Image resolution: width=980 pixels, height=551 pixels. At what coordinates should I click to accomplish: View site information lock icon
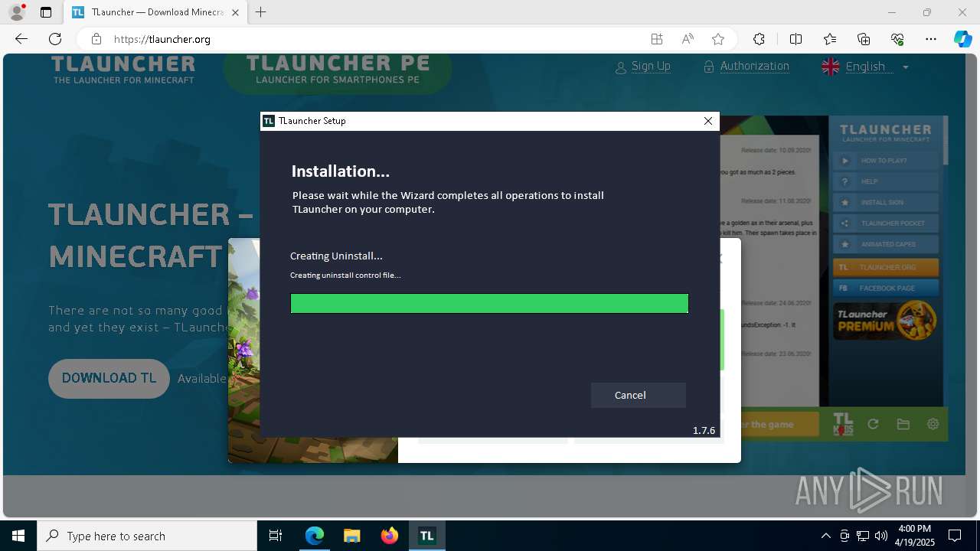(96, 39)
